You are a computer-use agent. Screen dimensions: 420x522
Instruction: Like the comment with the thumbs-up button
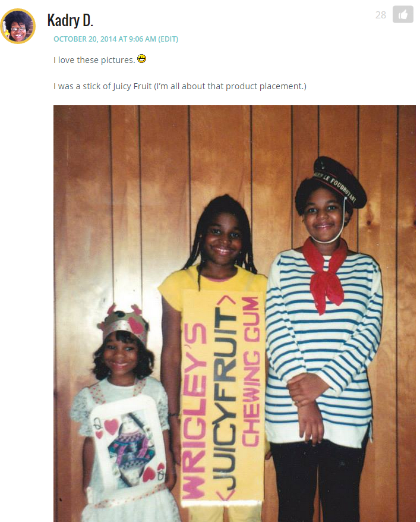pos(403,14)
